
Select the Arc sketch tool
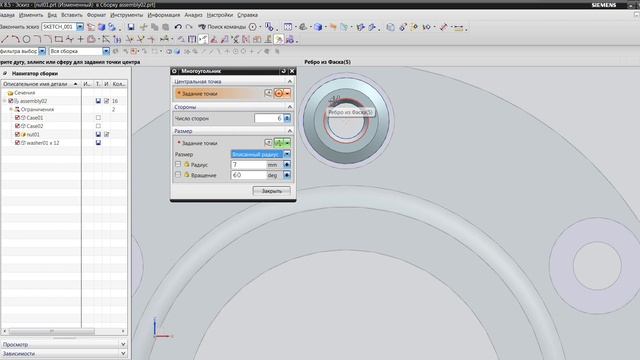[16, 39]
